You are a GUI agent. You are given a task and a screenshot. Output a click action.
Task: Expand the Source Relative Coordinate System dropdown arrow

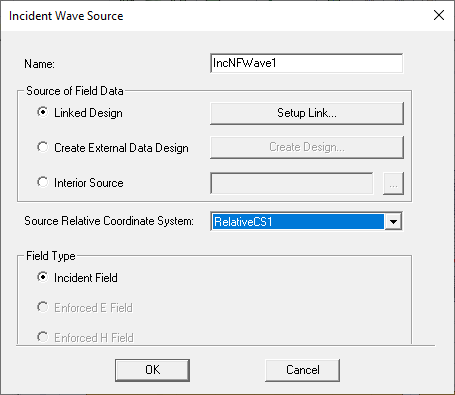coord(393,222)
